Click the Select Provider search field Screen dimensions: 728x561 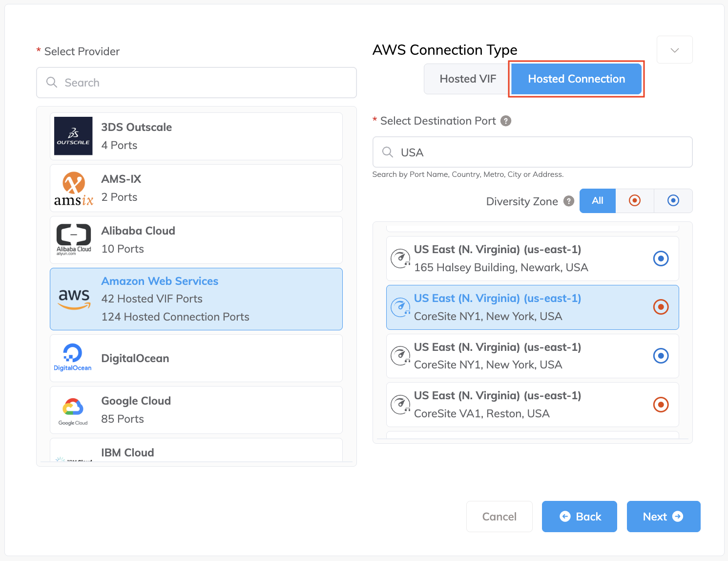click(x=196, y=83)
